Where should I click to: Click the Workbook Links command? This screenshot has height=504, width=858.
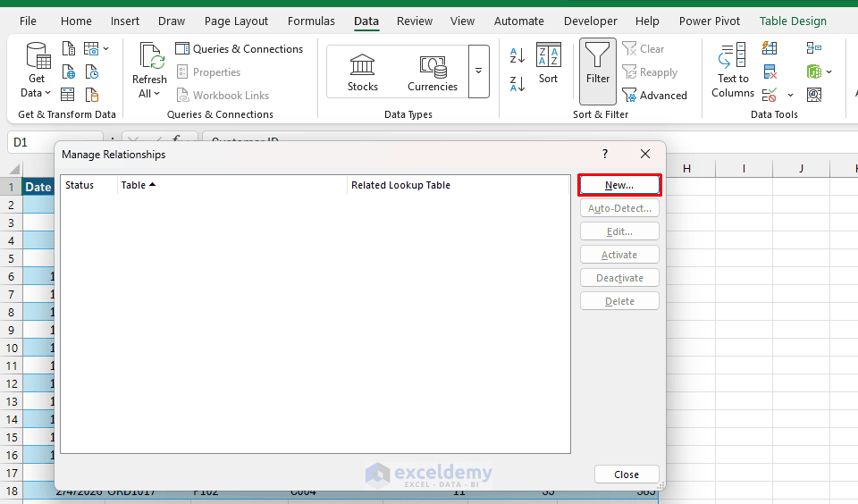coord(223,96)
